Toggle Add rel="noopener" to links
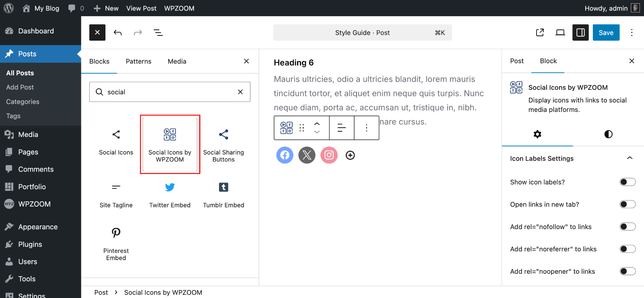 [x=627, y=271]
